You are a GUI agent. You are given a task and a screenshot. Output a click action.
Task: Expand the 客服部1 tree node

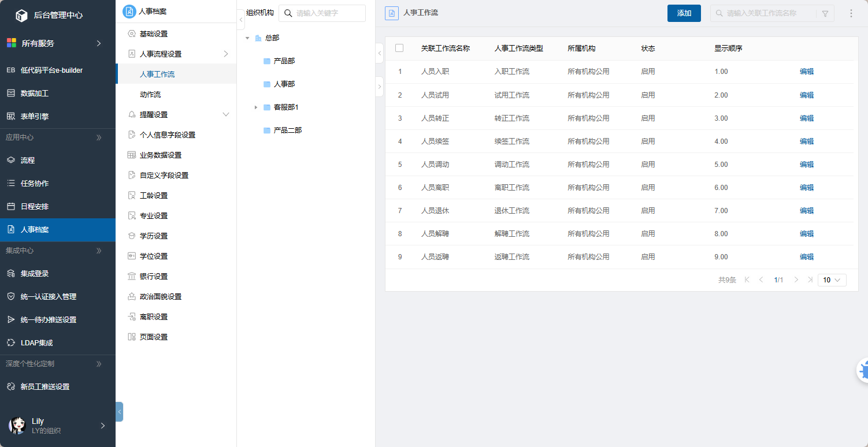pyautogui.click(x=255, y=107)
